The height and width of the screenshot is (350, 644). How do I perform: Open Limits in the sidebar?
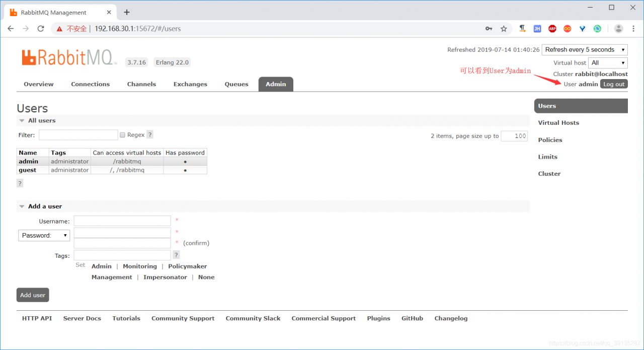[547, 157]
